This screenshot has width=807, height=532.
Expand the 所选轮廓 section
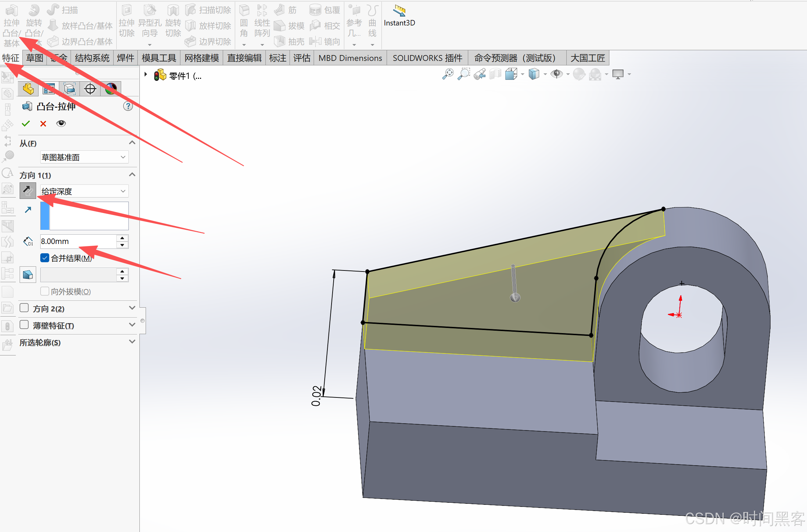(x=132, y=342)
